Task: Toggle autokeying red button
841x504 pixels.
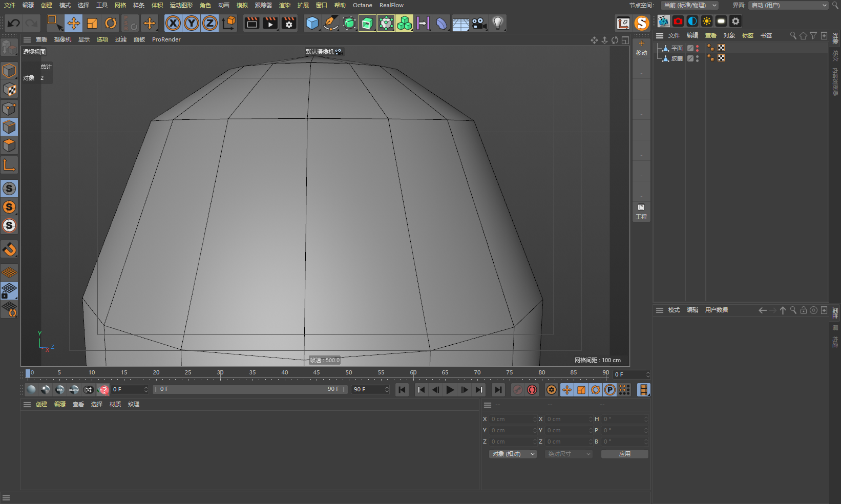Action: [x=532, y=390]
